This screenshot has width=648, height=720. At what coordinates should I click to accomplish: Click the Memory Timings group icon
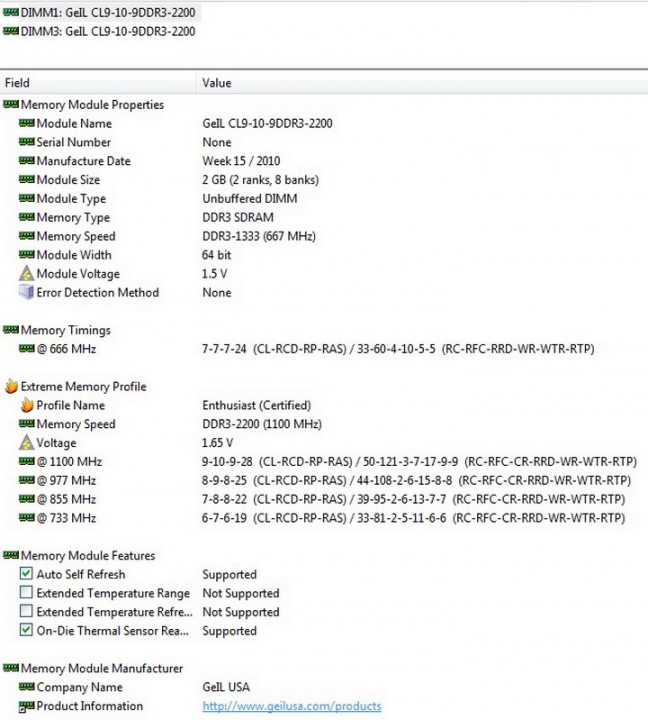(x=11, y=330)
